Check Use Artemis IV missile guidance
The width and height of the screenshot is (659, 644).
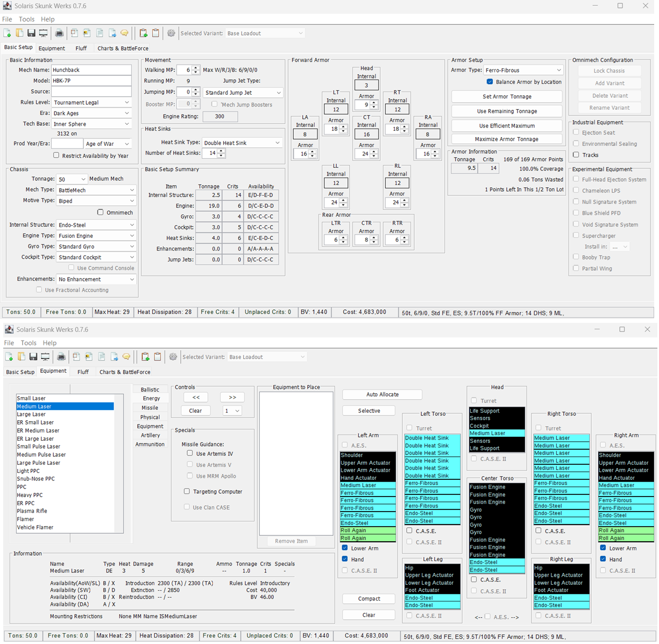[x=190, y=454]
